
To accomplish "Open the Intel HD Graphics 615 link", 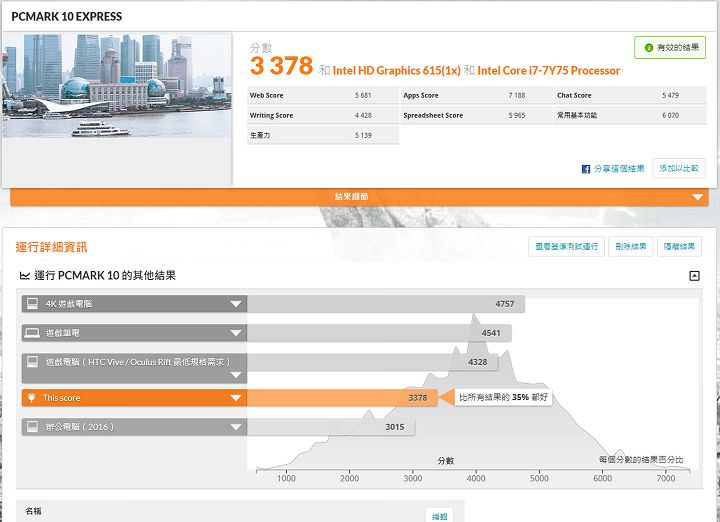I will click(x=395, y=71).
